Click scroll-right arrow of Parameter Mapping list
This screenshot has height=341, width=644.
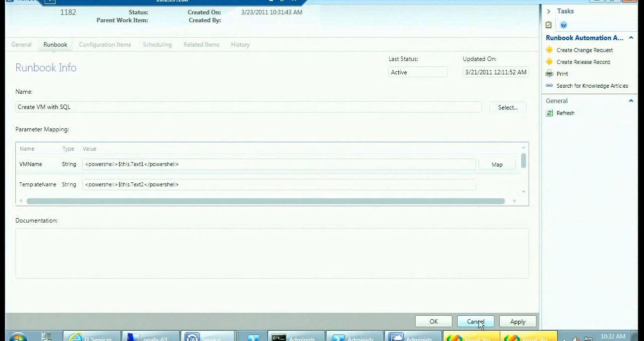click(x=514, y=201)
